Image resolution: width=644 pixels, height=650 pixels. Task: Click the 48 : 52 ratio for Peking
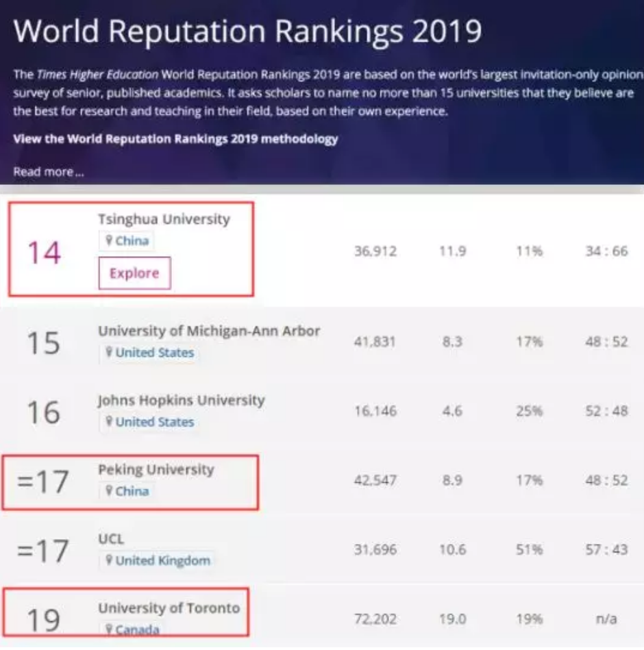606,480
